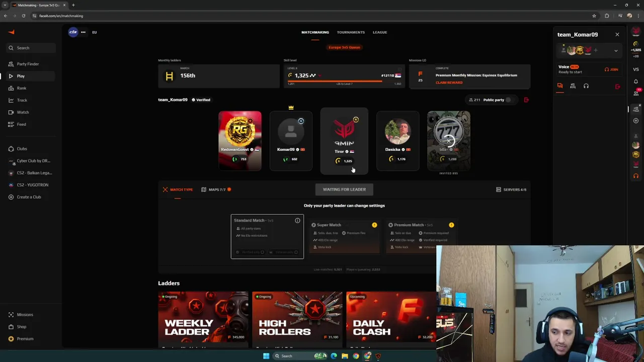Select the Match Type tab
The image size is (644, 362).
(178, 190)
